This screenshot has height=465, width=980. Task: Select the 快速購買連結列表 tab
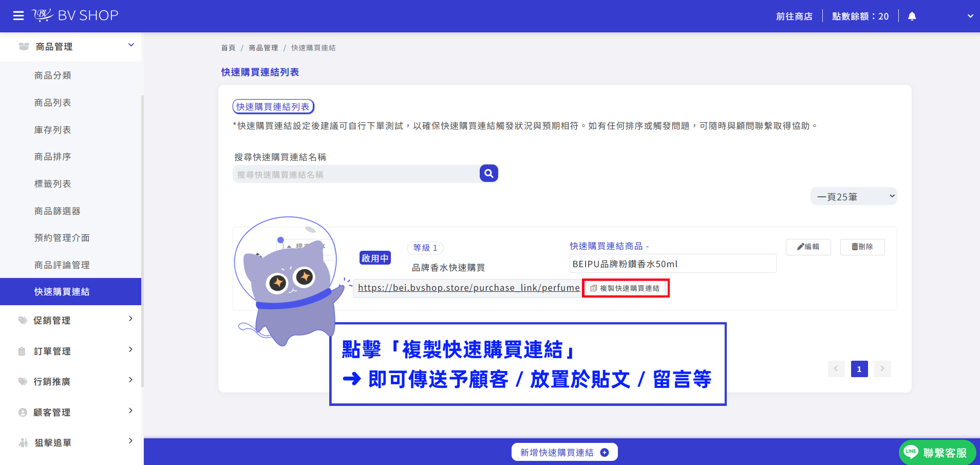click(x=273, y=106)
